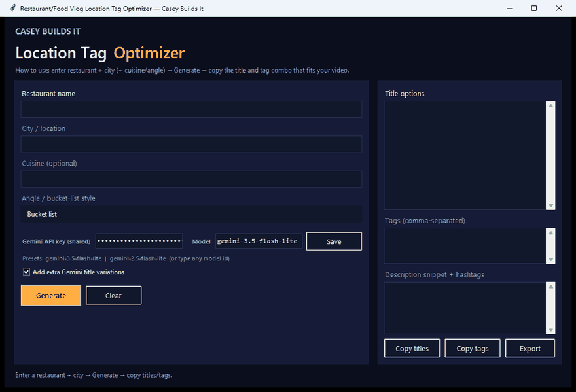
Task: Click inside the Title options text area
Action: 465,155
